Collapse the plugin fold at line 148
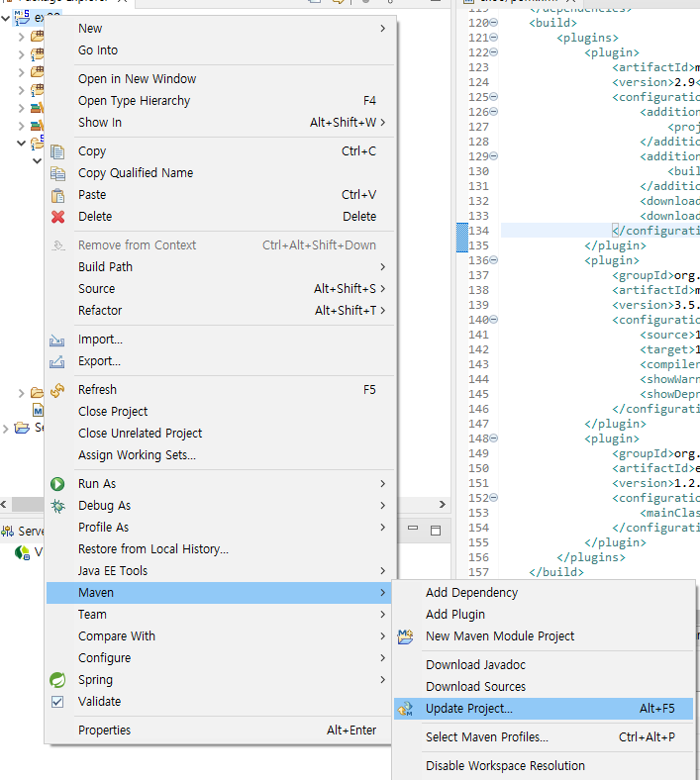Viewport: 700px width, 780px height. tap(494, 439)
